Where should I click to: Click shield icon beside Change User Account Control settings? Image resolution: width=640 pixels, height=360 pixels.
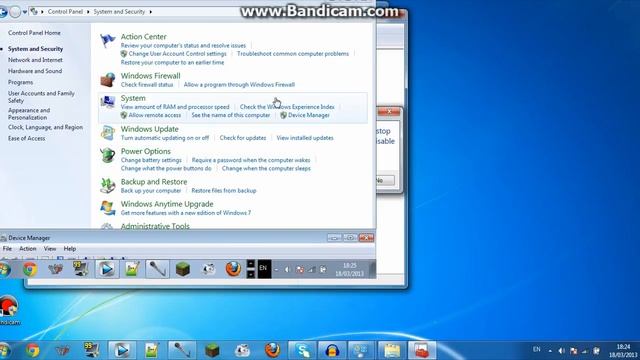[x=124, y=53]
